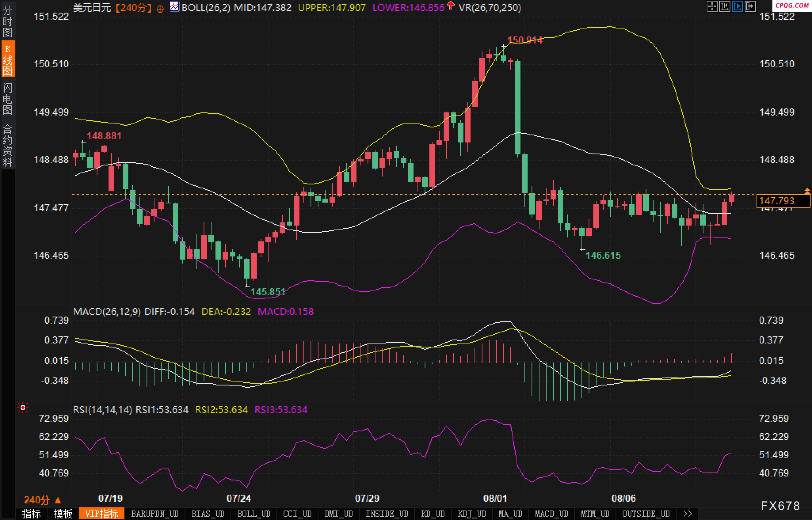
Task: Click the second chart axis icon
Action: coord(724,6)
